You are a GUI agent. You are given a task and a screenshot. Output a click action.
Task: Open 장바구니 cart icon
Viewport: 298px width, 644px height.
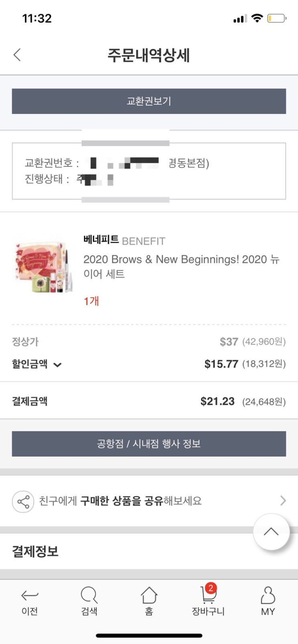(x=207, y=597)
